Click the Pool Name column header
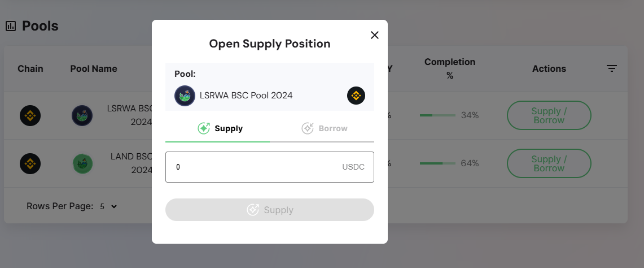Screen dimensions: 644x268 pos(94,68)
